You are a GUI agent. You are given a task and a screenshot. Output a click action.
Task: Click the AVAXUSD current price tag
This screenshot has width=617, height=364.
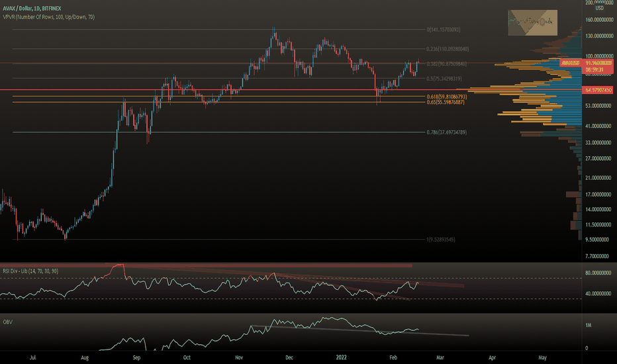[x=571, y=63]
